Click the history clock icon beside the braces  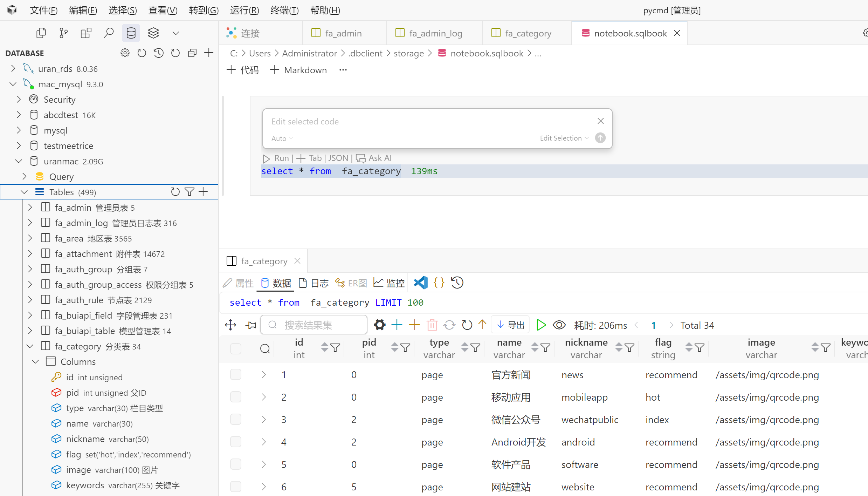(x=457, y=283)
